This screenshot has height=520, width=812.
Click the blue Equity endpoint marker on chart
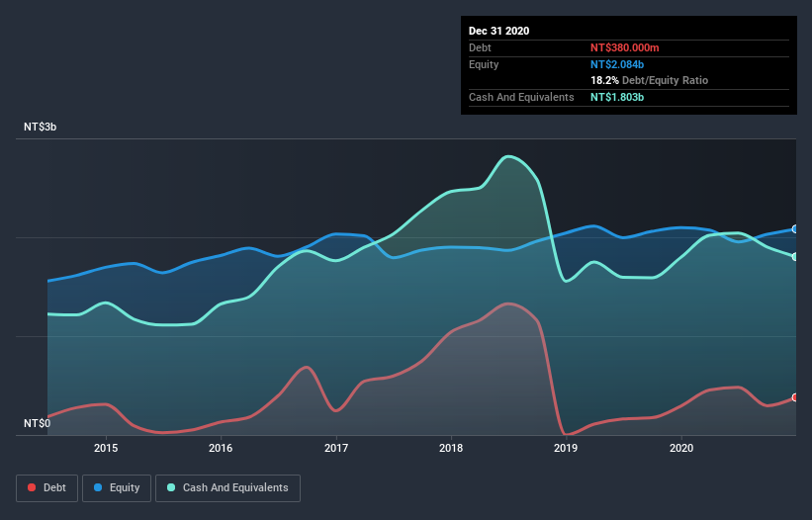click(795, 228)
